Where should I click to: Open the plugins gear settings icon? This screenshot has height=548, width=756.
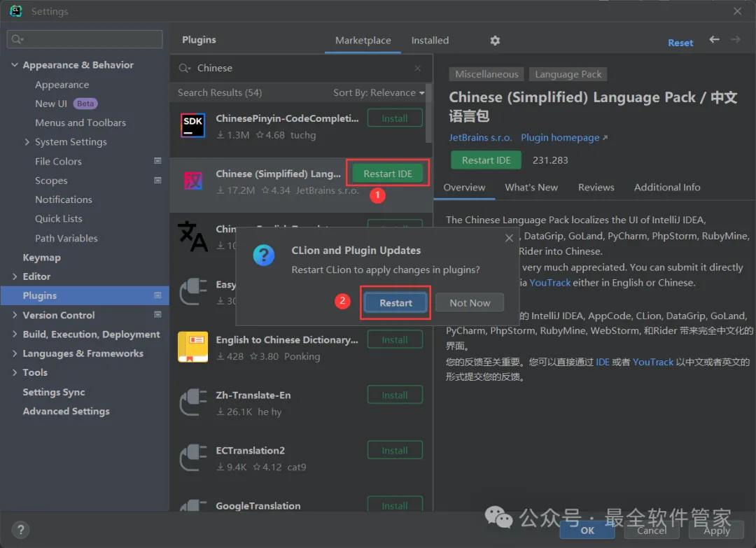tap(495, 41)
